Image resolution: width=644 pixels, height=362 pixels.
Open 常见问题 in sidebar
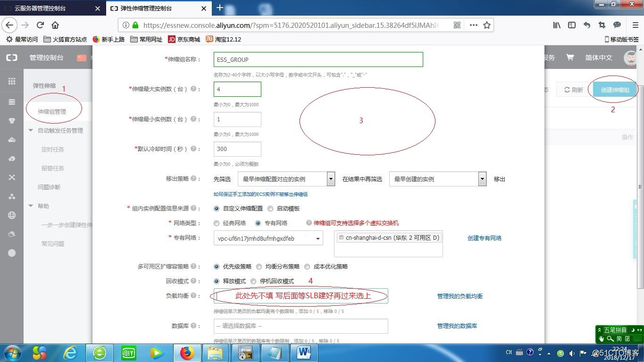53,244
